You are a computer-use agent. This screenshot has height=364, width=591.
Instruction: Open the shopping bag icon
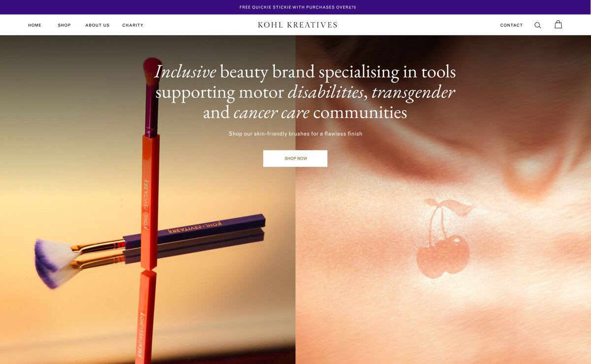558,25
